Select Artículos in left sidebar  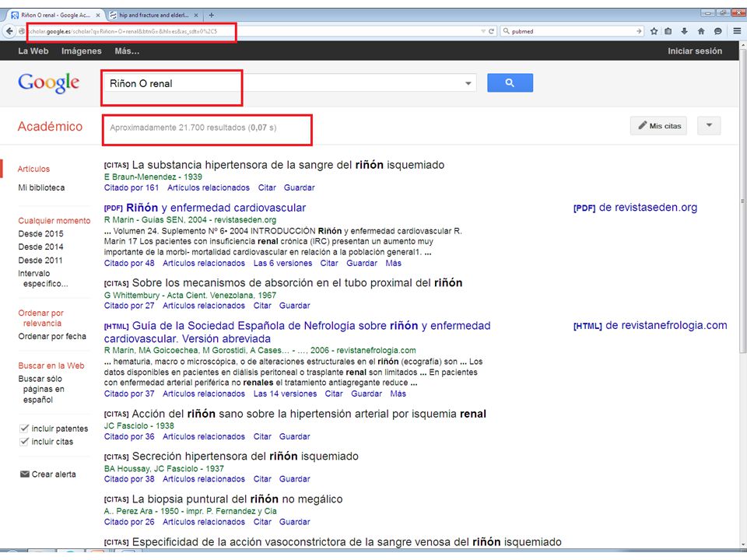(x=33, y=169)
